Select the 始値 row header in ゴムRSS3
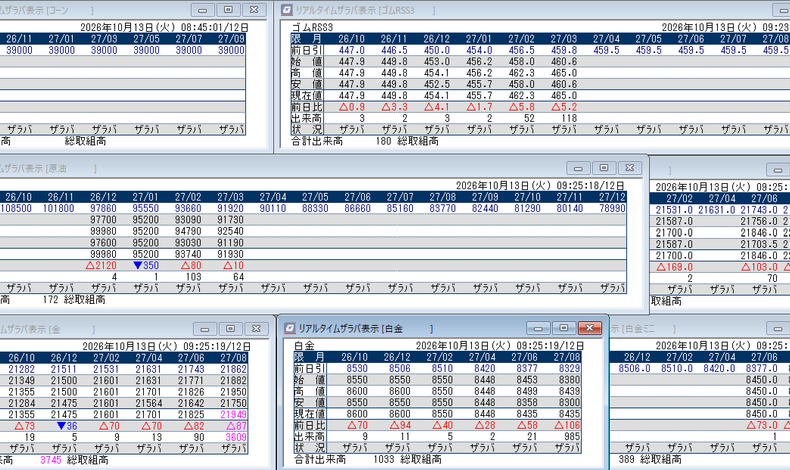 (307, 61)
